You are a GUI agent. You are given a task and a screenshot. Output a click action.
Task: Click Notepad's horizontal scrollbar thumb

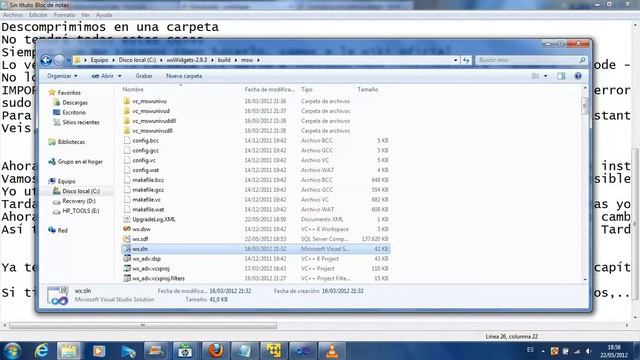(143, 325)
